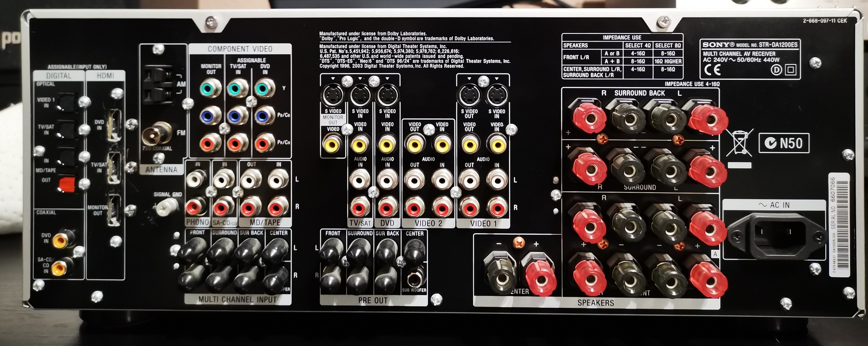Click the IMPEDANCE USE table header
Screen dimensions: 868x346
pos(622,37)
